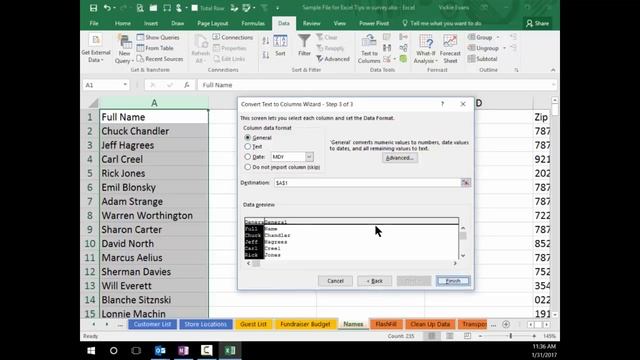Click the Windows Start button
The image size is (640, 360).
(91, 350)
